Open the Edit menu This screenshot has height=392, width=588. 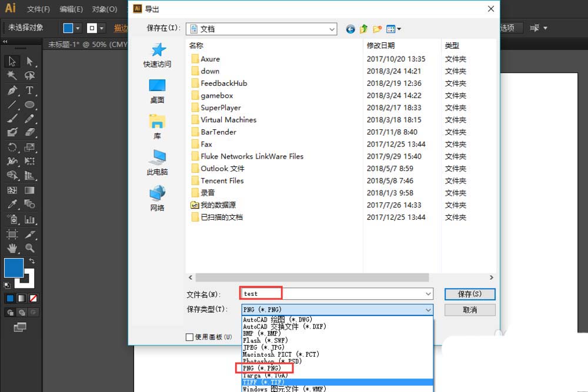(71, 9)
